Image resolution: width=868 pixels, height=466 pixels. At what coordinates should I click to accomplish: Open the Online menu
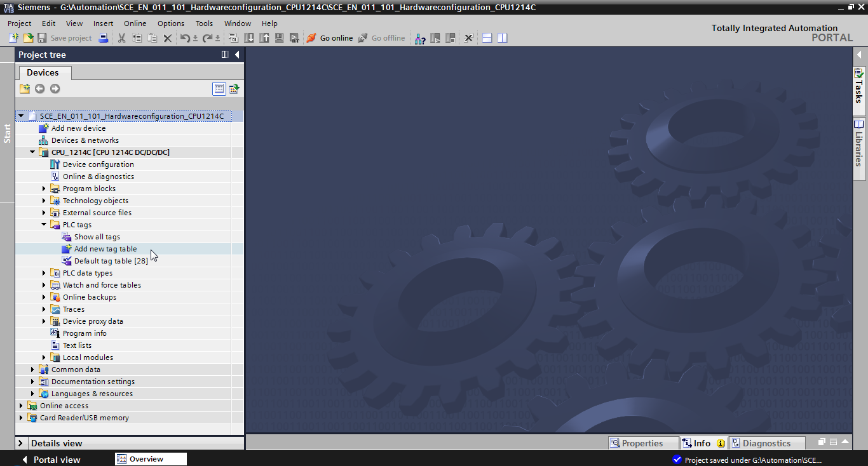135,23
